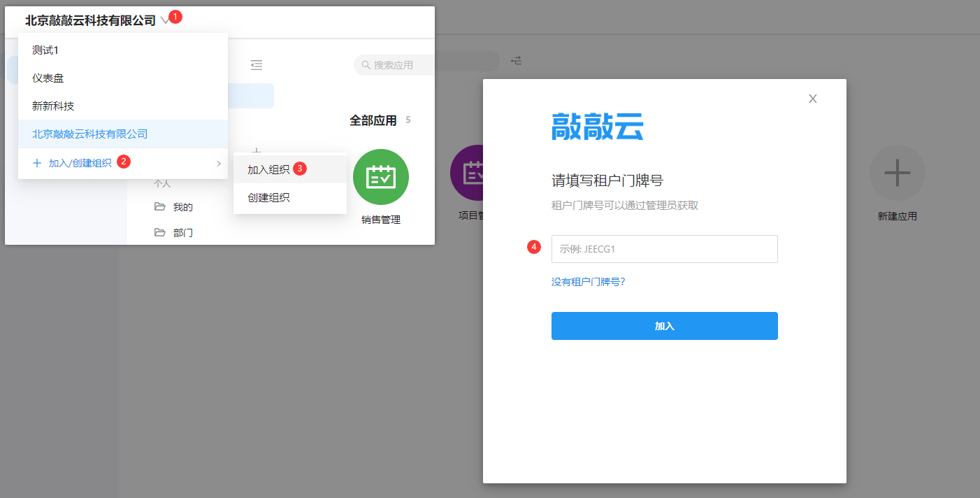Open the 没有租户门牌号? link
Image resolution: width=980 pixels, height=498 pixels.
pyautogui.click(x=588, y=282)
